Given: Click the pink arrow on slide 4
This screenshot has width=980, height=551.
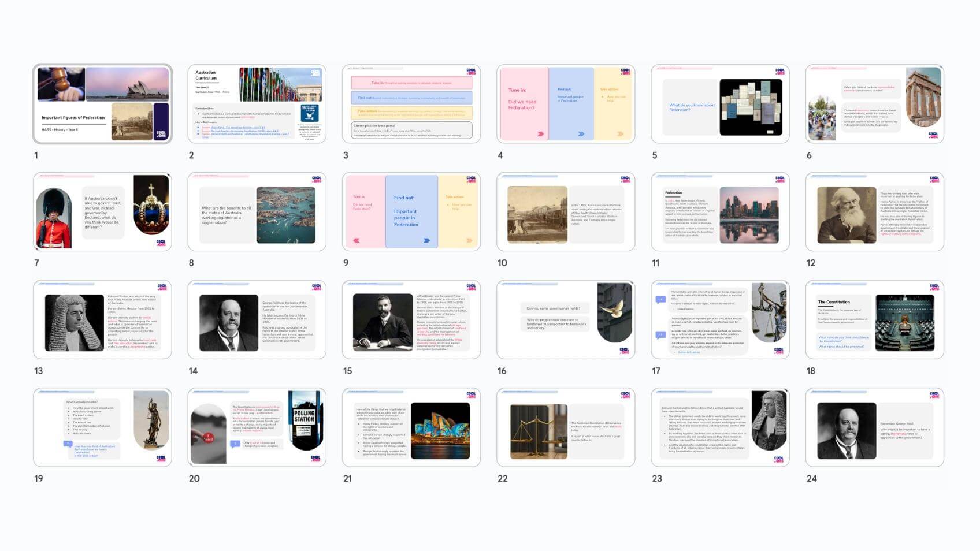Looking at the screenshot, I should click(540, 133).
